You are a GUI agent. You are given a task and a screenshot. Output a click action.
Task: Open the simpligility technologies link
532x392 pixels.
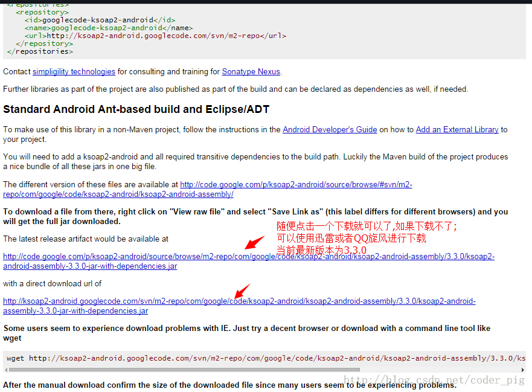74,72
